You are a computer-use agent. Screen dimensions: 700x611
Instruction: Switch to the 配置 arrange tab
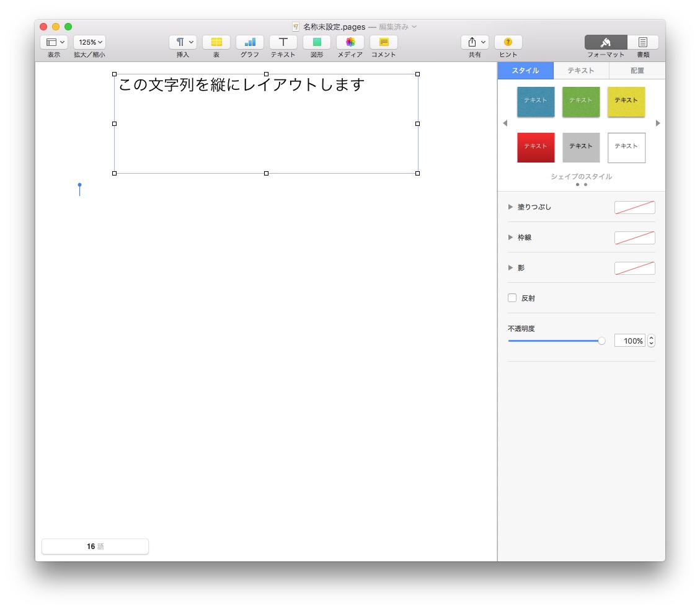coord(637,71)
